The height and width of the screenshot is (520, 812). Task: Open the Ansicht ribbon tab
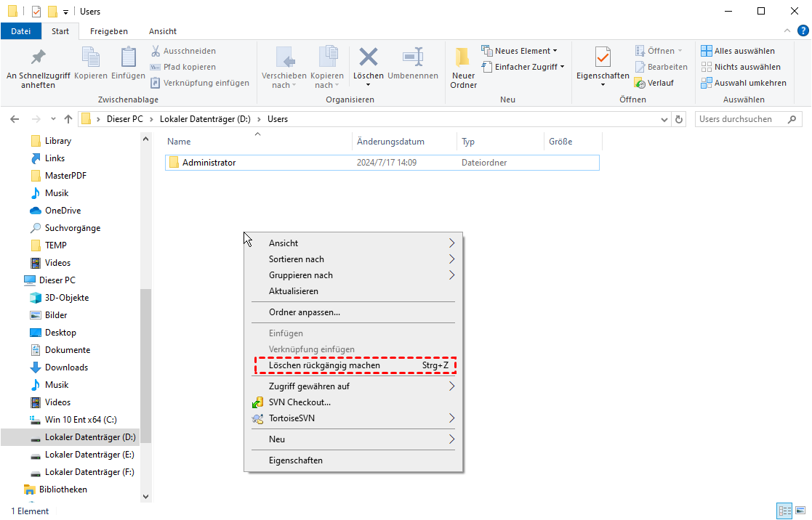(x=163, y=31)
